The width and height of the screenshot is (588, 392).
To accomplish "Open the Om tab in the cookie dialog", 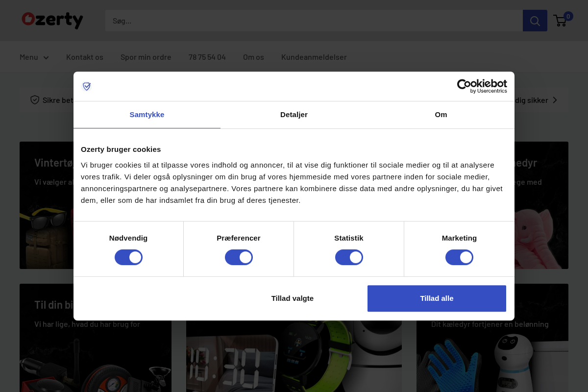I will [x=441, y=114].
